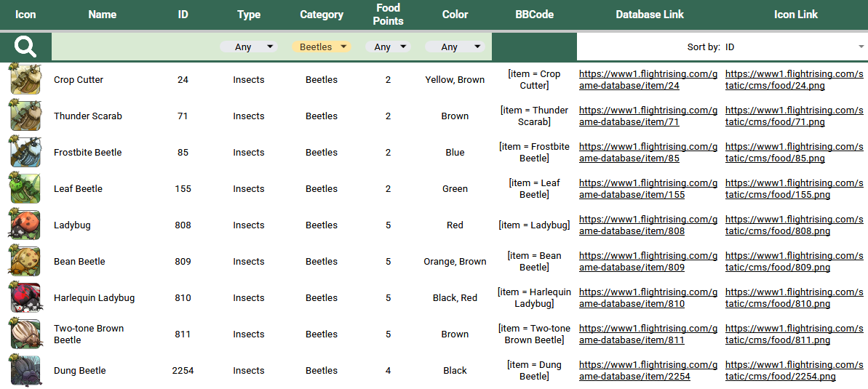The height and width of the screenshot is (389, 868).
Task: Open the database link for item 809
Action: point(648,262)
